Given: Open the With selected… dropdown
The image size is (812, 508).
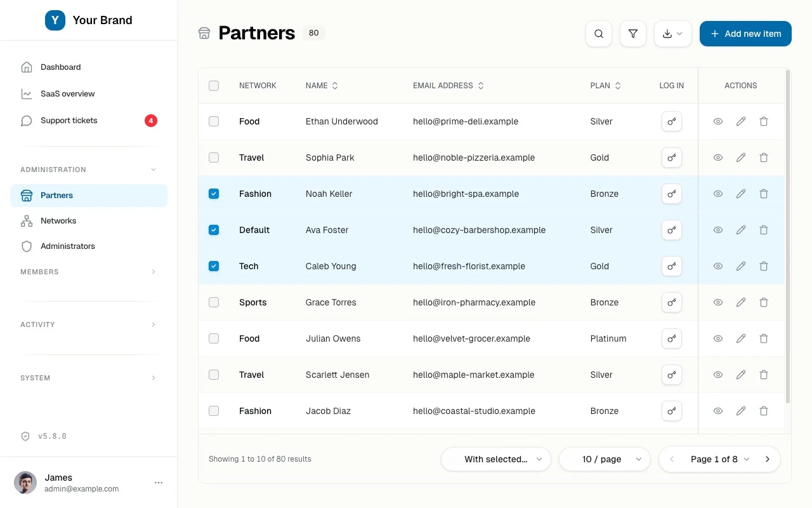Looking at the screenshot, I should [496, 459].
